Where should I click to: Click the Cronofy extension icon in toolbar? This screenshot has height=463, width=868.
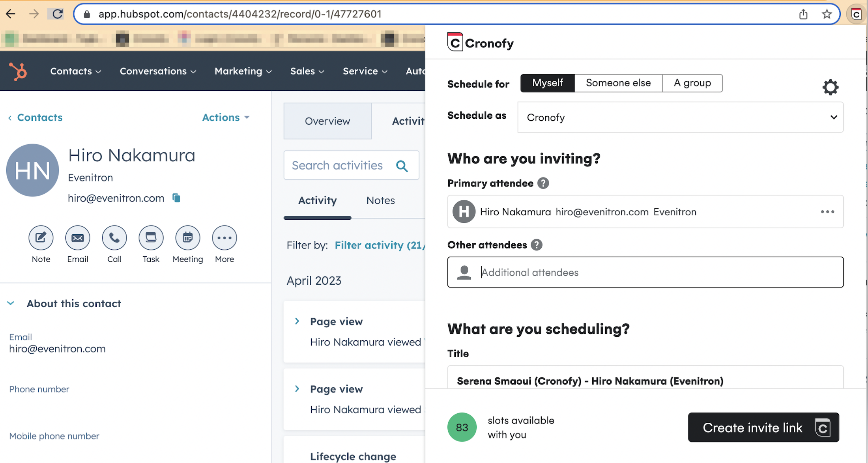tap(856, 14)
